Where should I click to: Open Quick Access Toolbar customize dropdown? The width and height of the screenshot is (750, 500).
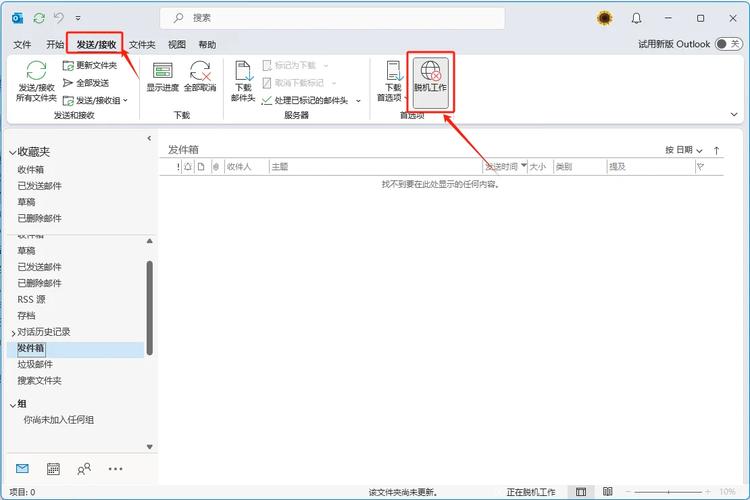click(x=77, y=18)
